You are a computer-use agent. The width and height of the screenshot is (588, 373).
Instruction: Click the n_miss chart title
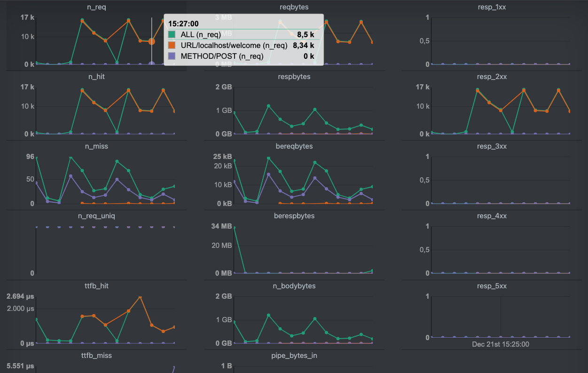96,146
